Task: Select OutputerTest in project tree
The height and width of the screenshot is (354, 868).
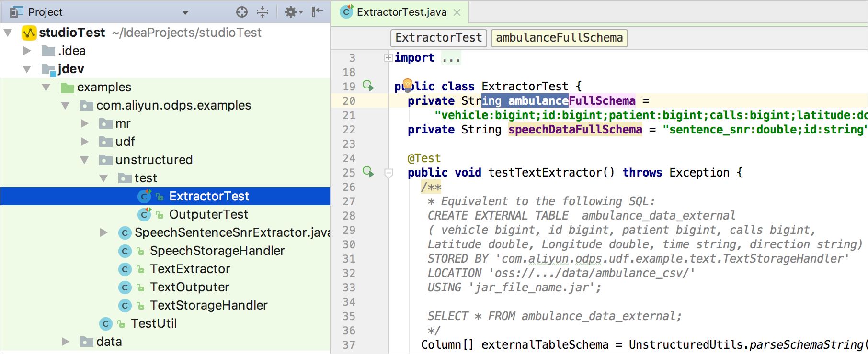Action: click(x=208, y=214)
